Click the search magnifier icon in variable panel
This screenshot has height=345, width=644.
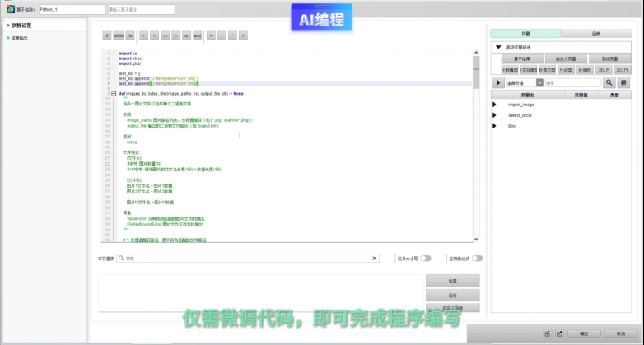pos(609,82)
